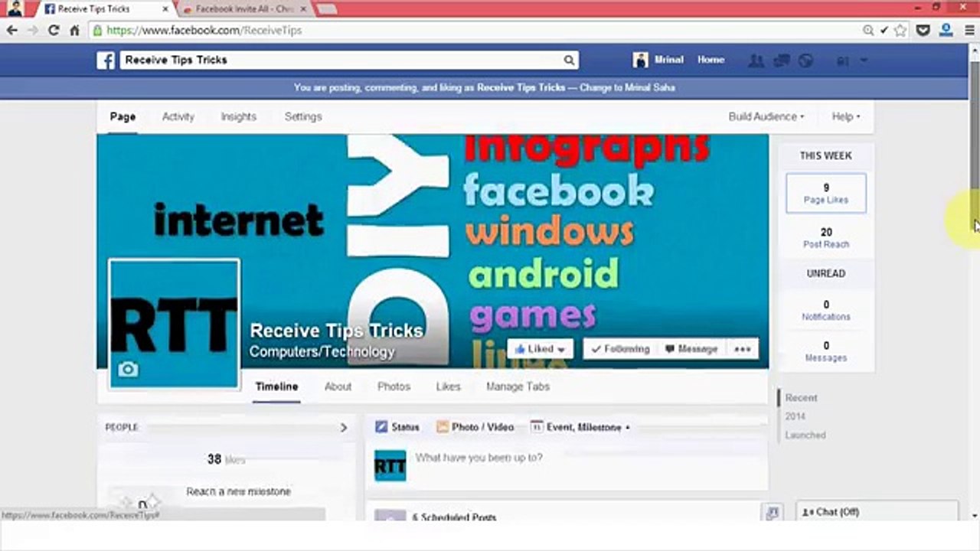Viewport: 980px width, 551px height.
Task: Click the Facebook logo icon
Action: [106, 60]
